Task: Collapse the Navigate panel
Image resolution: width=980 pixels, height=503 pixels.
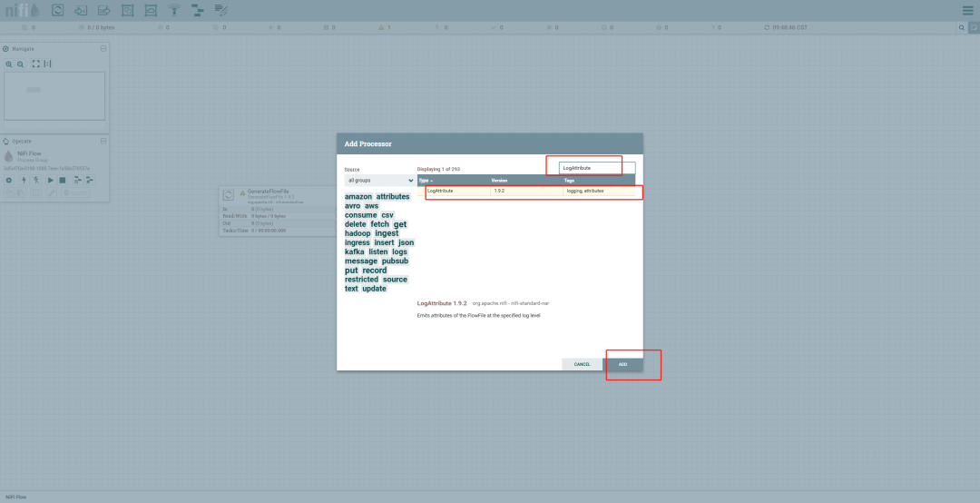Action: pos(103,49)
